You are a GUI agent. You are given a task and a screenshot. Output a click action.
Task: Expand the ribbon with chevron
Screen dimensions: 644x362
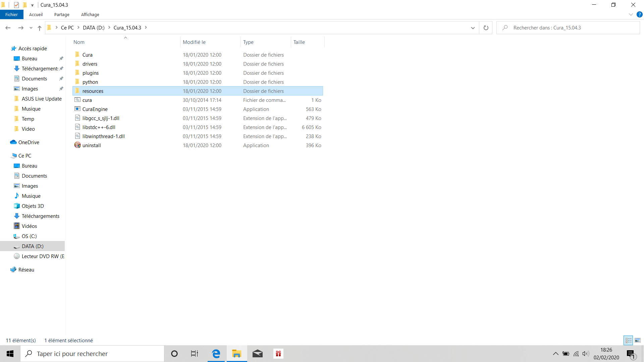tap(631, 14)
